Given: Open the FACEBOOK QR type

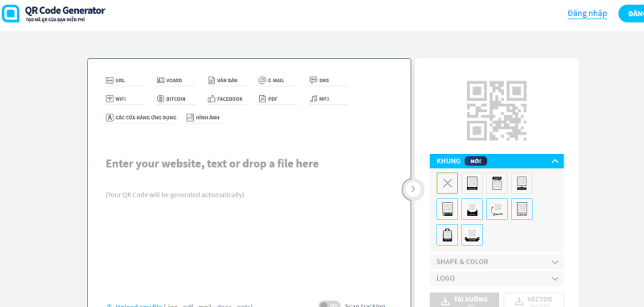Looking at the screenshot, I should tap(226, 99).
